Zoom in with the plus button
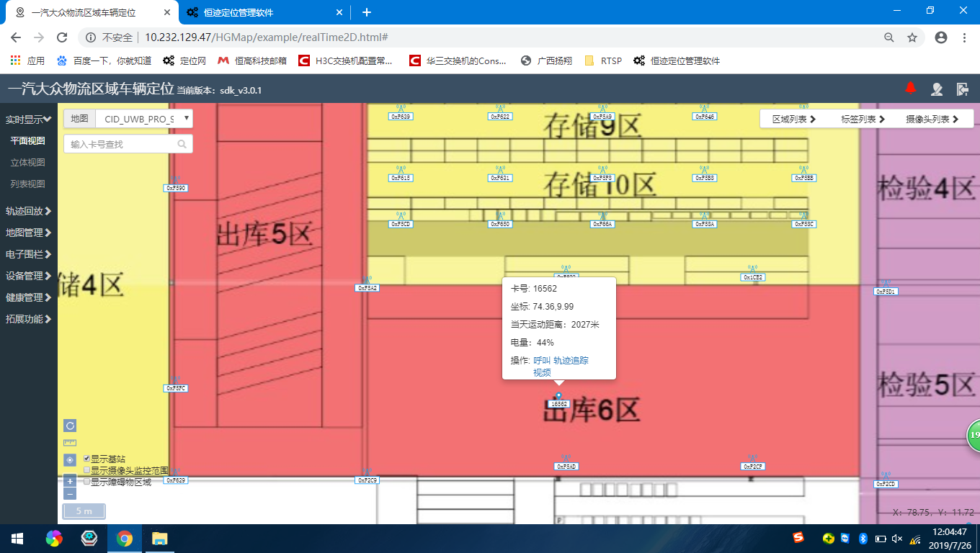 pyautogui.click(x=70, y=481)
